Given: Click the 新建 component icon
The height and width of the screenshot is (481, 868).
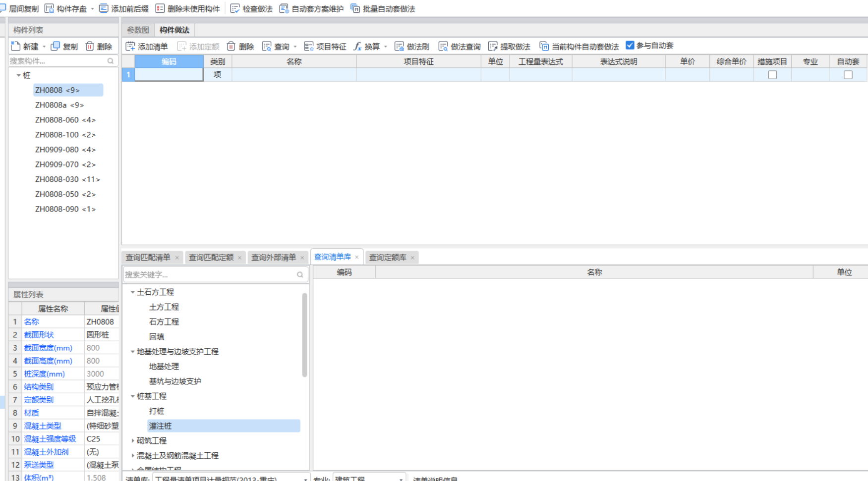Looking at the screenshot, I should pyautogui.click(x=16, y=46).
